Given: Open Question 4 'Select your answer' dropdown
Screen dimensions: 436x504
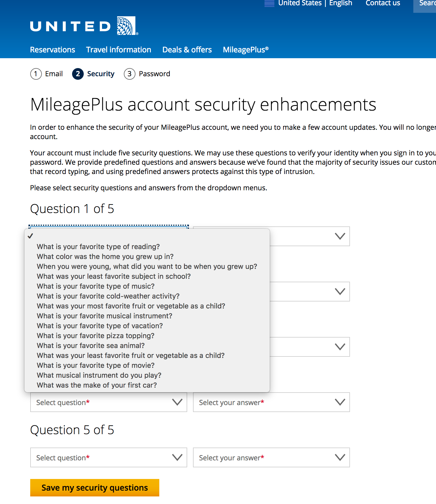Looking at the screenshot, I should click(271, 402).
